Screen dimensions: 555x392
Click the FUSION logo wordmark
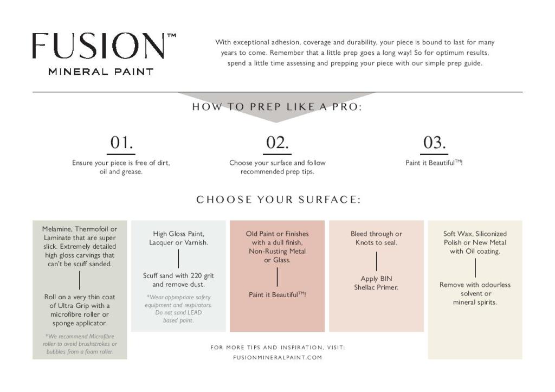99,47
